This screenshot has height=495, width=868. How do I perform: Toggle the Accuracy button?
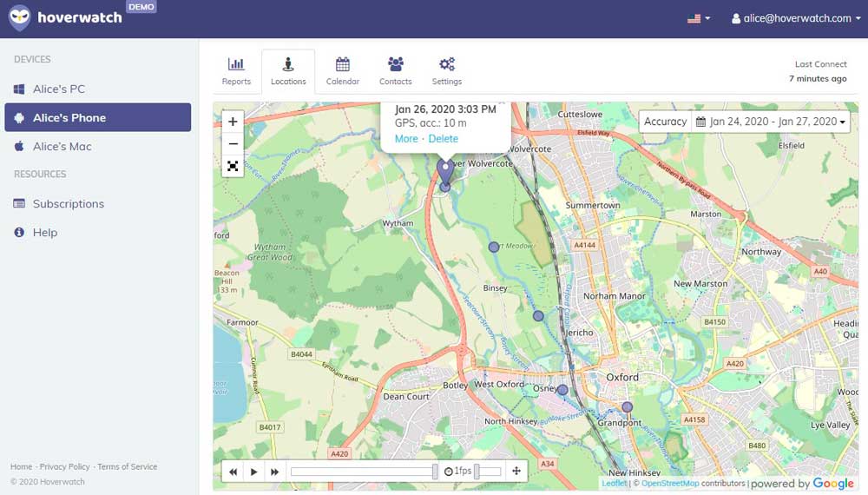(x=666, y=122)
